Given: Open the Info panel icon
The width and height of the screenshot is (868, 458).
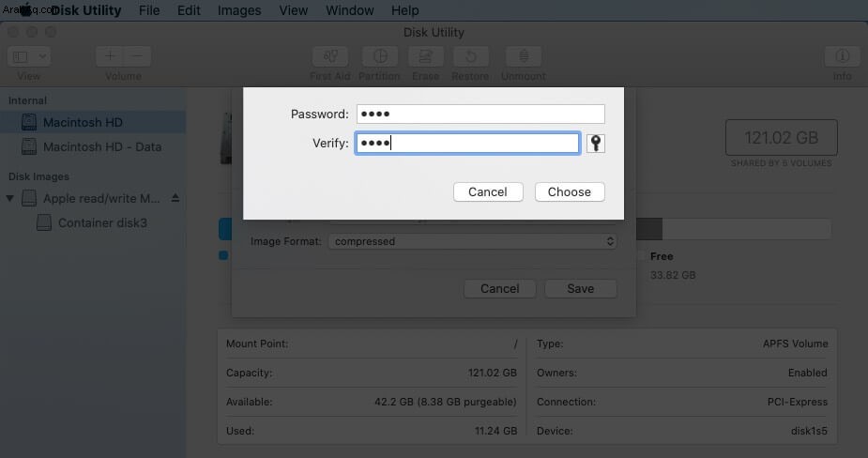Looking at the screenshot, I should [x=842, y=56].
